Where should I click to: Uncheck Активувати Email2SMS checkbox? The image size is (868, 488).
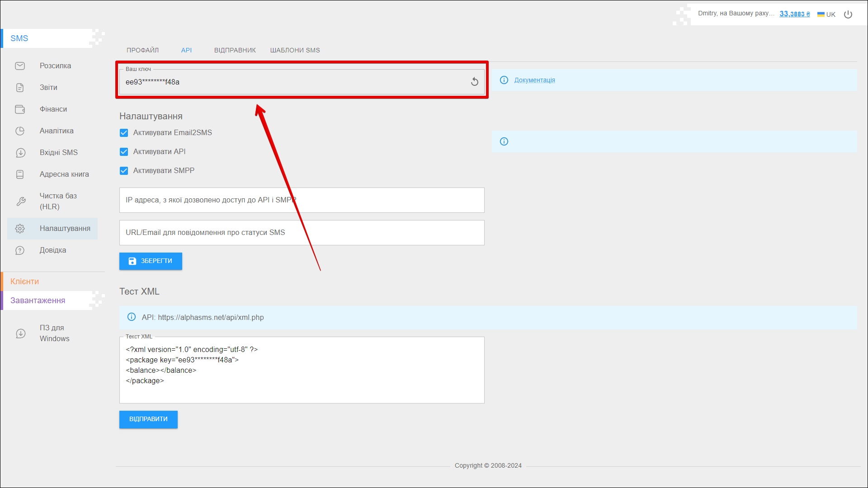click(124, 133)
